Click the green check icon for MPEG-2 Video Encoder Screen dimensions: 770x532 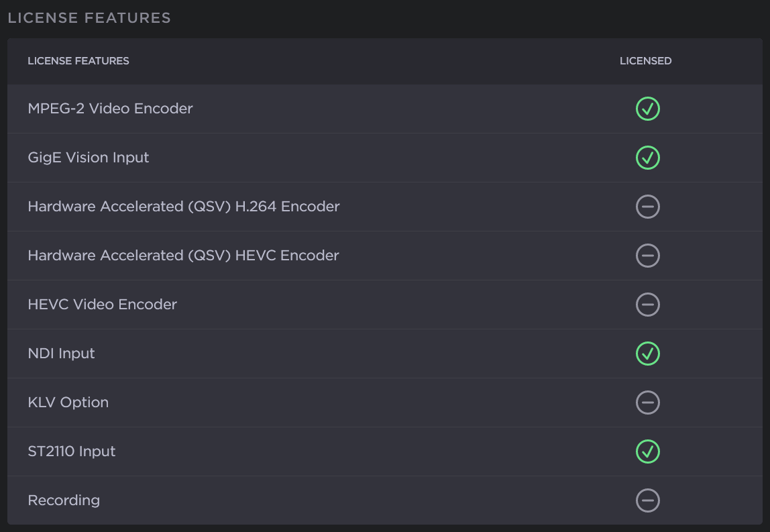[648, 109]
